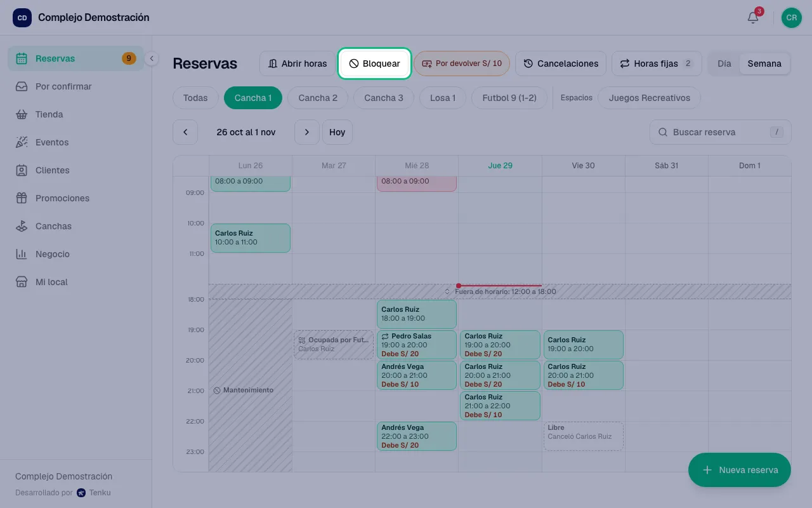Open Mi local in the sidebar

point(75,282)
